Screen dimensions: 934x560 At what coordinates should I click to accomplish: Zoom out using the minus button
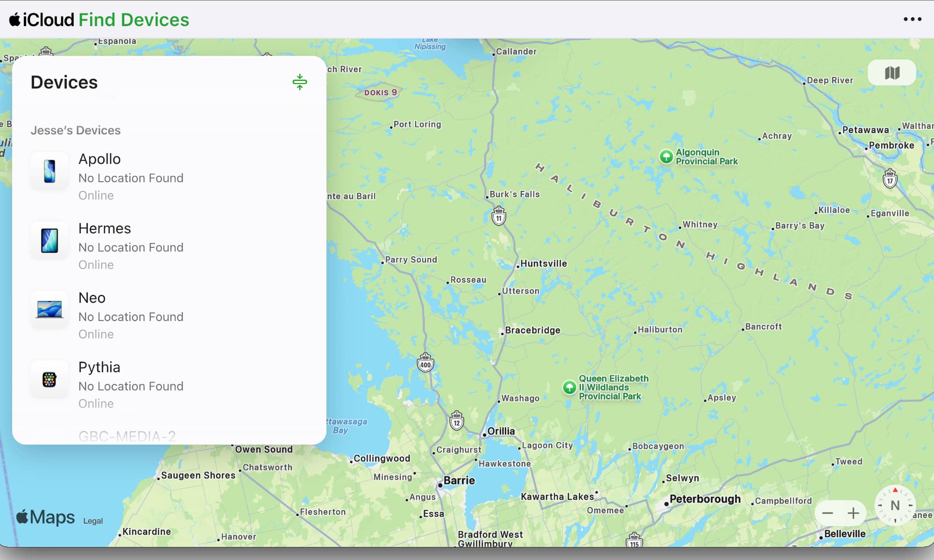[x=828, y=513]
